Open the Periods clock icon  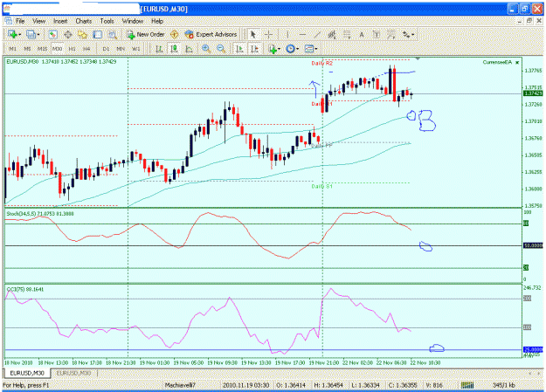pyautogui.click(x=290, y=49)
